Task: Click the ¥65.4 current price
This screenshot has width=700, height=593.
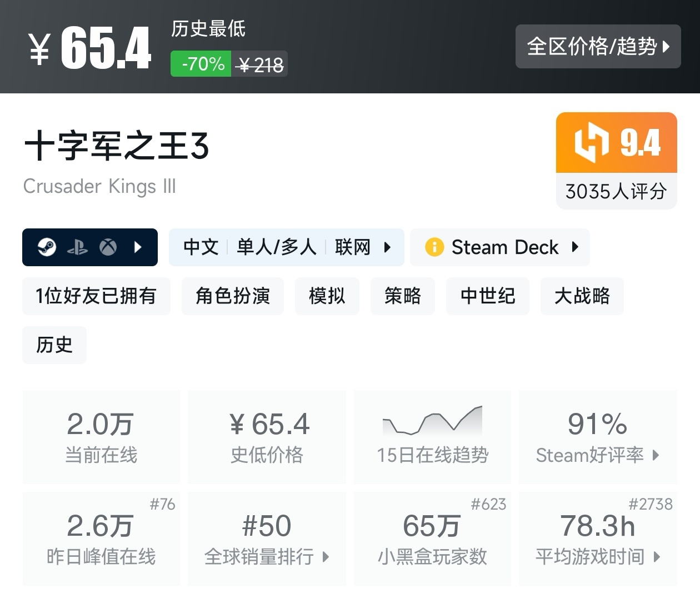Action: [x=89, y=48]
